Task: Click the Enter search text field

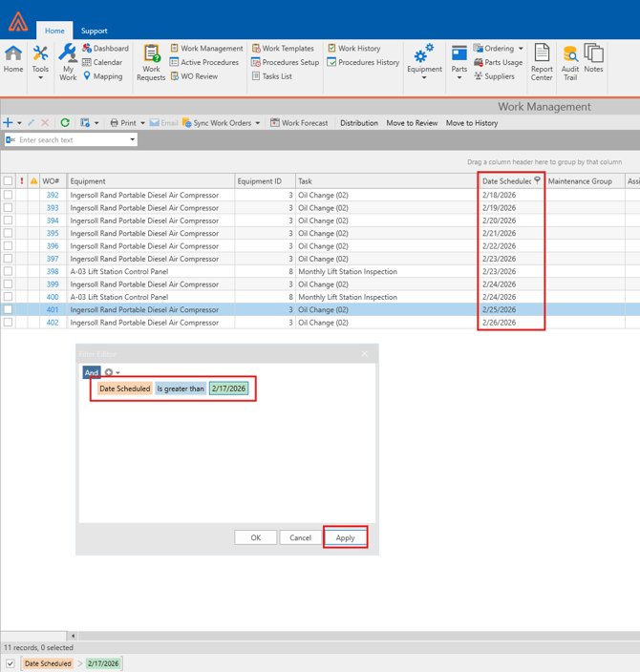Action: click(x=72, y=140)
